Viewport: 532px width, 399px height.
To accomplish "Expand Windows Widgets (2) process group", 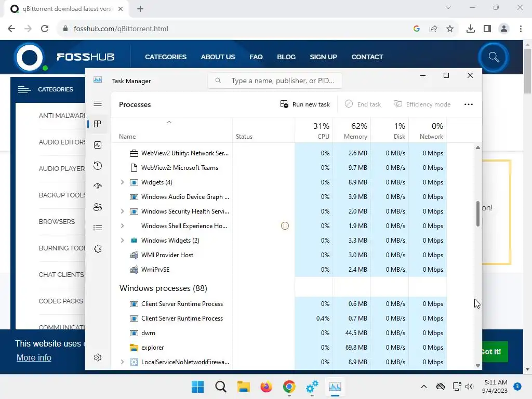I will tap(122, 240).
